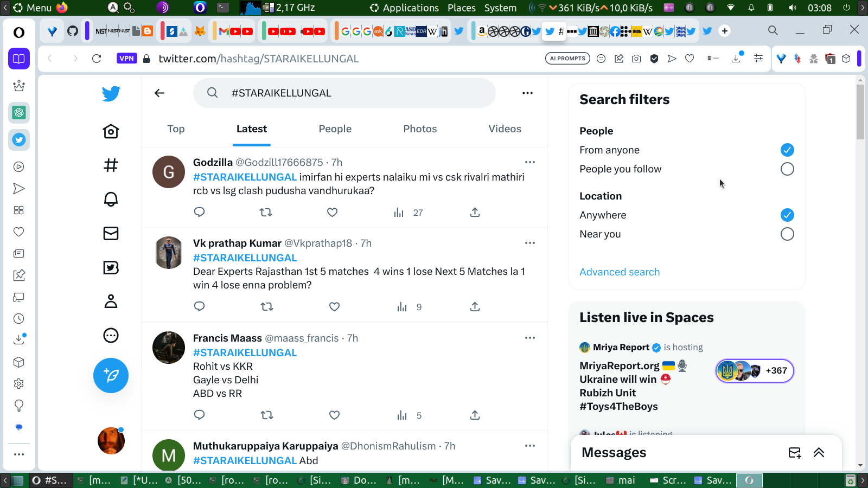Open the #STARAIKELLUNGAL hashtag in Godzilla's tweet
Image resolution: width=868 pixels, height=488 pixels.
[x=245, y=177]
